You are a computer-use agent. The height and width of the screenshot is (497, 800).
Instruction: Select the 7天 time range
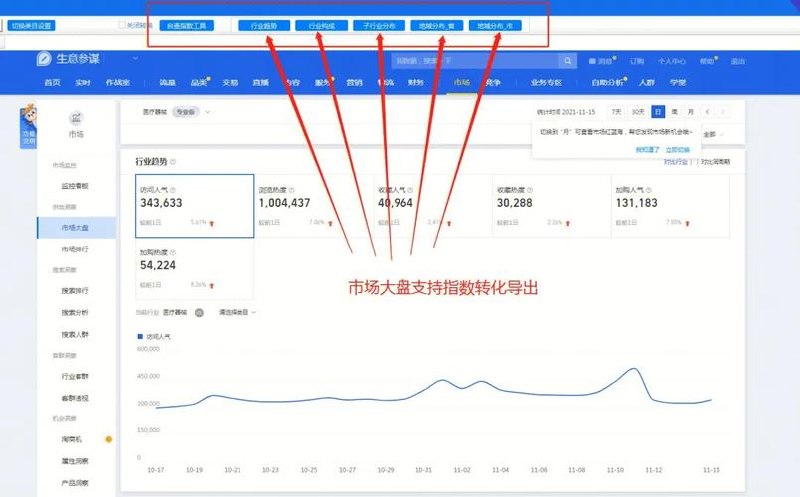(x=616, y=112)
